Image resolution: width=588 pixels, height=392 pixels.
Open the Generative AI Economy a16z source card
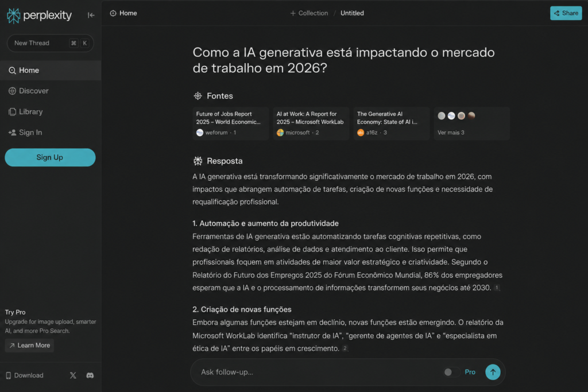tap(391, 123)
